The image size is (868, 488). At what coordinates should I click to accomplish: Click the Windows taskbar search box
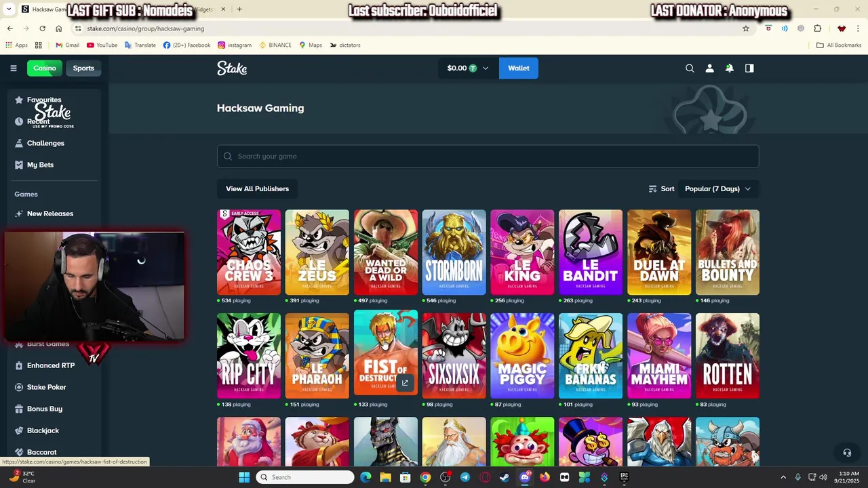pos(304,477)
